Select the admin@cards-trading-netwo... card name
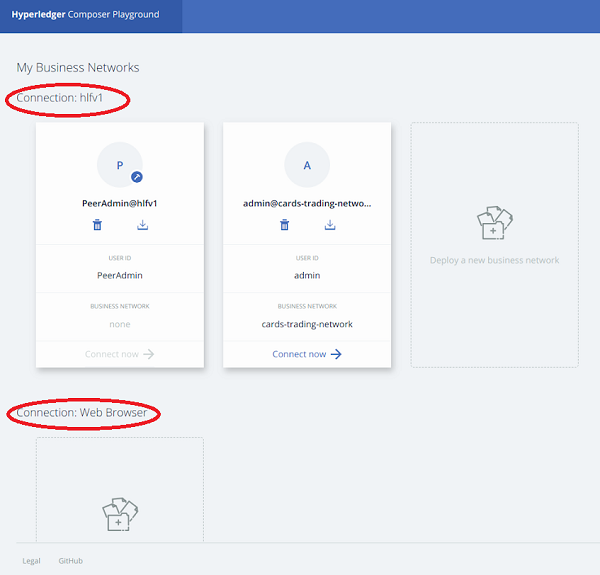Viewport: 600px width, 575px height. pyautogui.click(x=307, y=203)
